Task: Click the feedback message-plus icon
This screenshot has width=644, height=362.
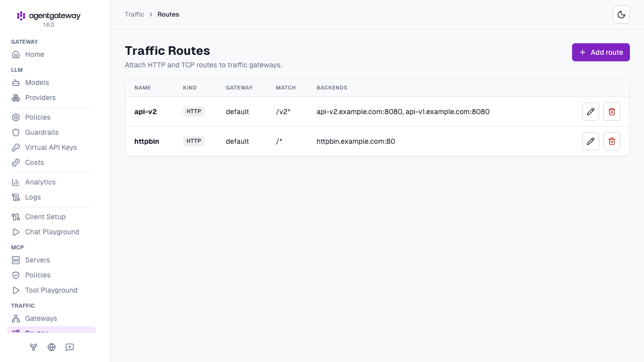Action: [x=70, y=347]
